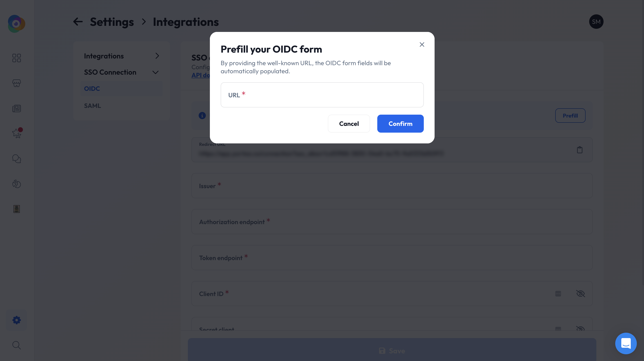Click the search magnifier icon
The image size is (644, 361).
click(16, 345)
